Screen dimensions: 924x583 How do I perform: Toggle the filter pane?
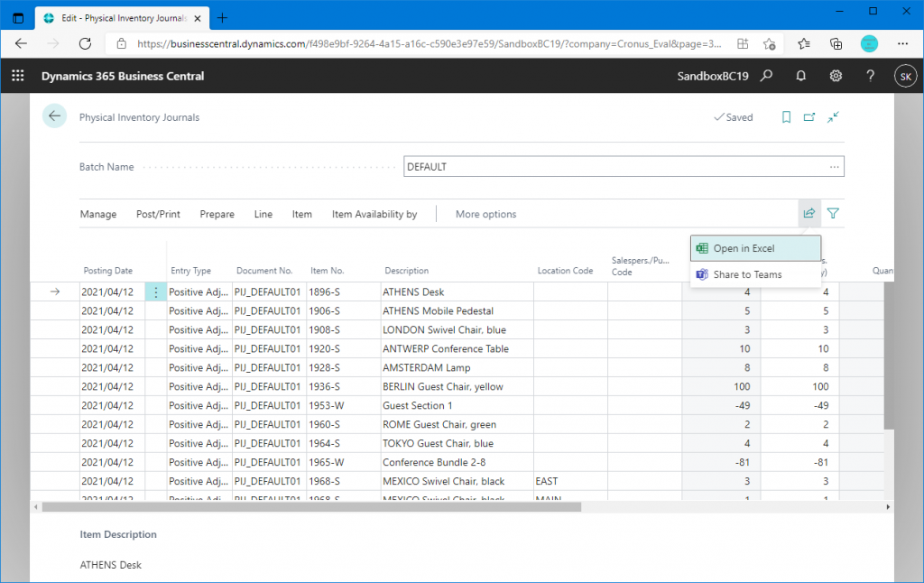pyautogui.click(x=833, y=213)
